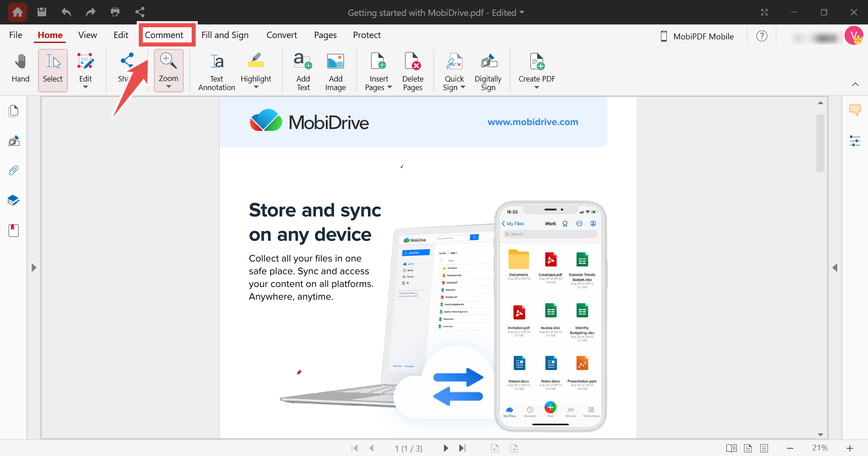This screenshot has width=868, height=456.
Task: Follow the www.mobidrive.com link
Action: tap(532, 122)
